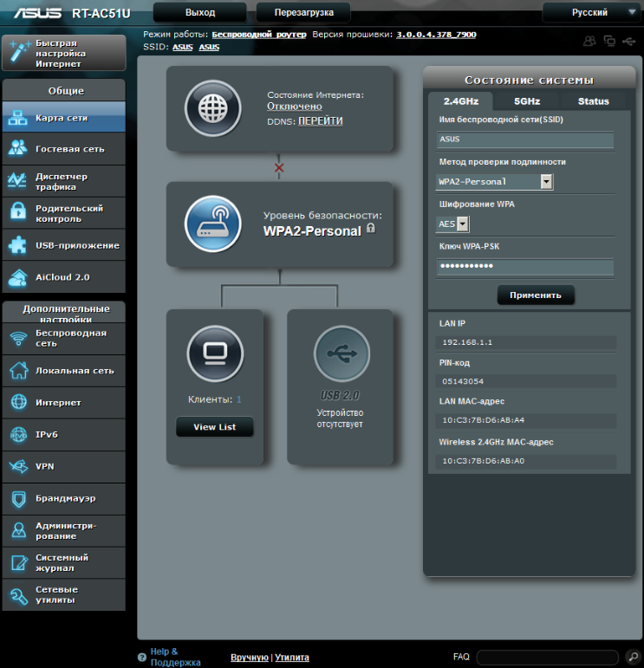Switch to the 2.4GHz tab
This screenshot has height=668, width=644.
[x=461, y=101]
